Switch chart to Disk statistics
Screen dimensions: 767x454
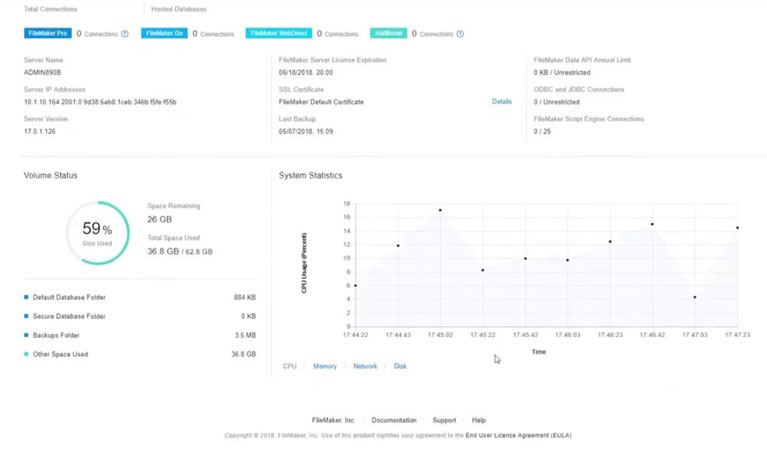coord(400,366)
